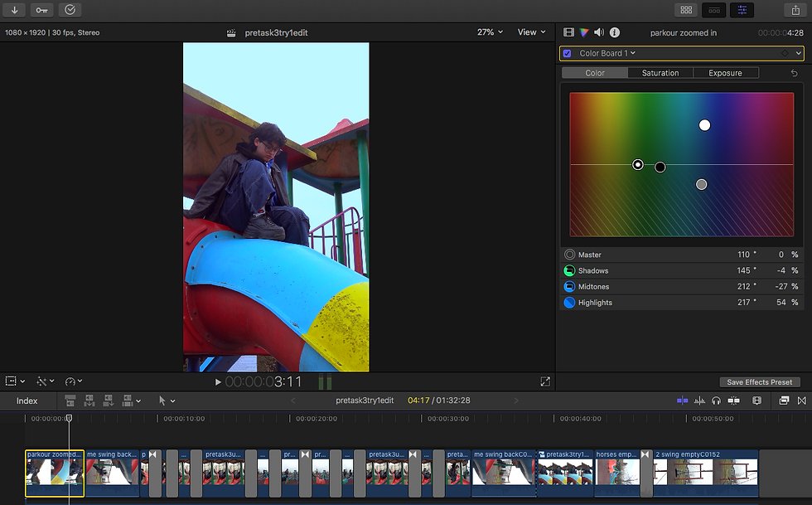
Task: Disable the Color Board 1 checkbox
Action: click(567, 54)
